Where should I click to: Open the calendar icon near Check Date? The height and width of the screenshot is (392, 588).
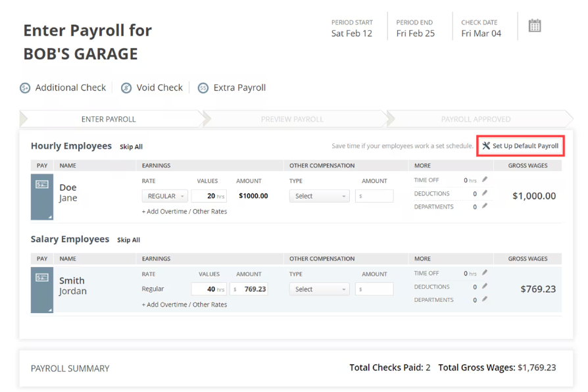[x=534, y=26]
